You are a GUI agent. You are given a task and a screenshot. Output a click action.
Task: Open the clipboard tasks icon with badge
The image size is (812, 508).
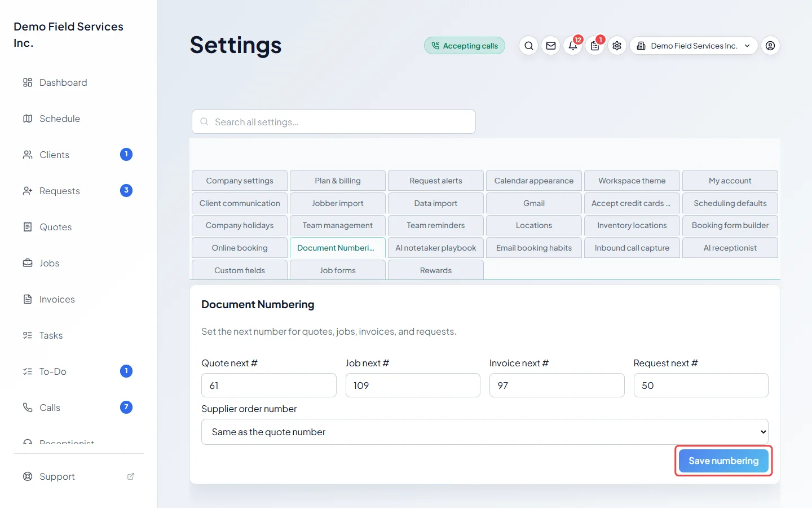pos(595,46)
